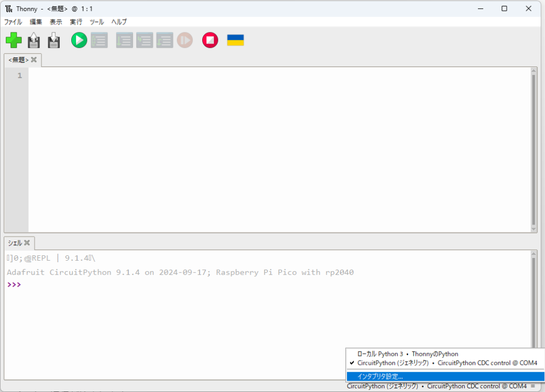Screen dimensions: 545x392
Task: Open the ツール menu
Action: pyautogui.click(x=97, y=22)
